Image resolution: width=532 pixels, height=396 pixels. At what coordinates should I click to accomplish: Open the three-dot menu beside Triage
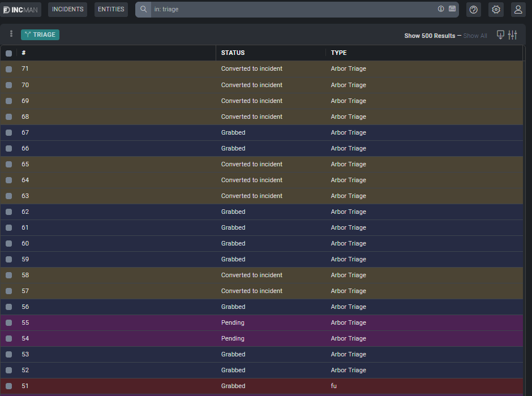click(11, 34)
